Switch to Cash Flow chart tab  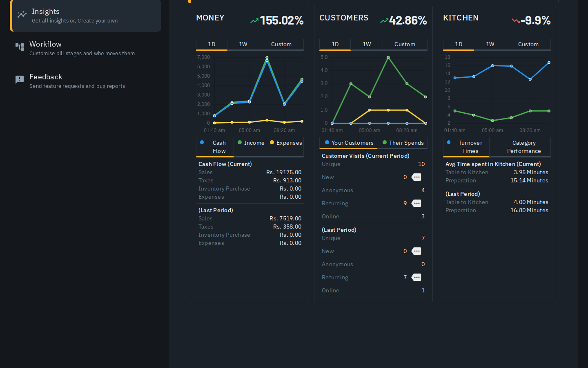215,147
